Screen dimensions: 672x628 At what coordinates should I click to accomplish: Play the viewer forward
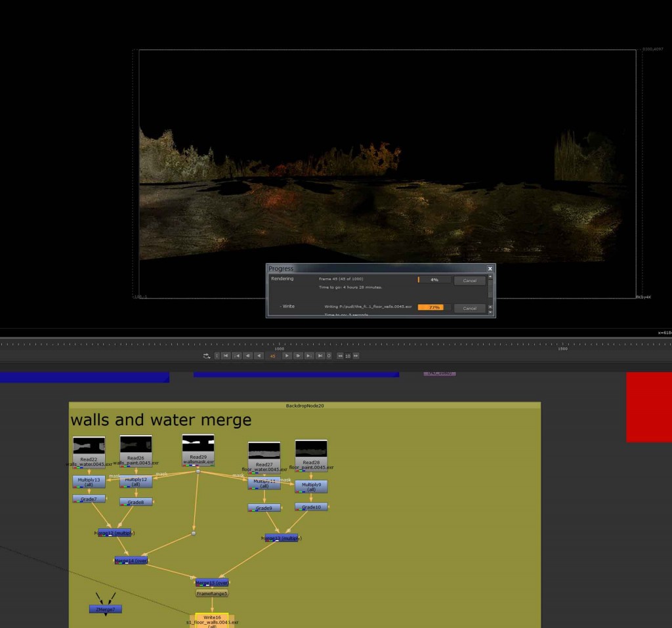pos(287,356)
